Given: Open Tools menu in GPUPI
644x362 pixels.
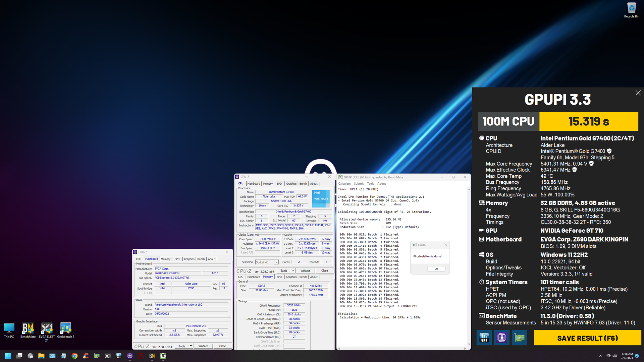Looking at the screenshot, I should 370,184.
